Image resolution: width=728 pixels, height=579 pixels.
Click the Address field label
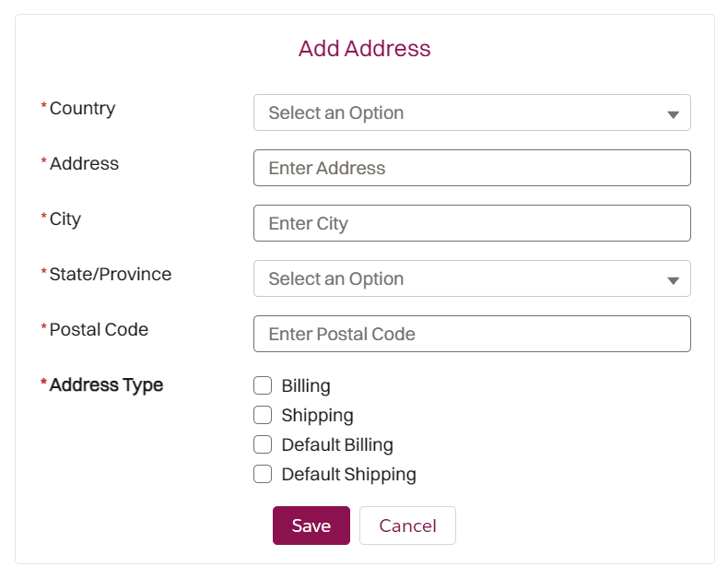pos(84,163)
